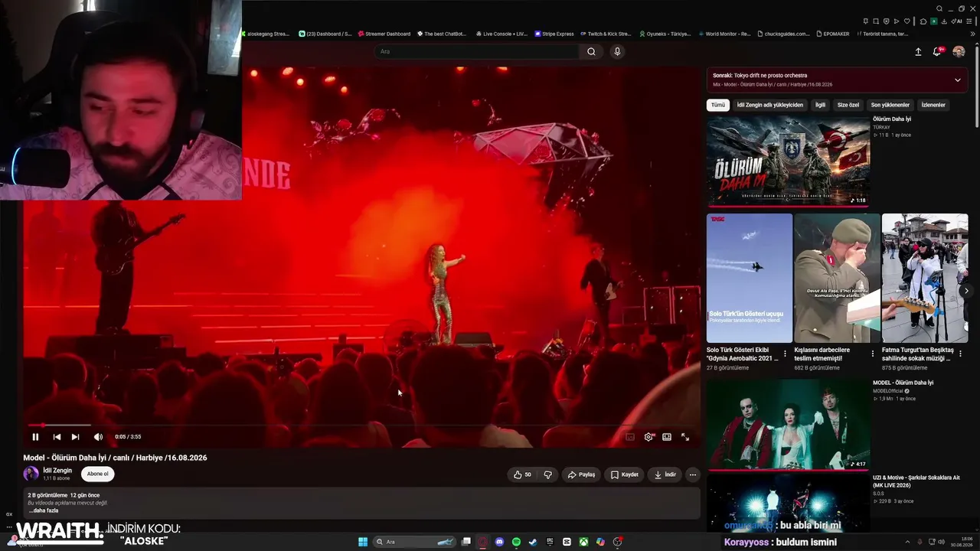Select the İzlenenler filter chip
980x551 pixels.
[933, 105]
